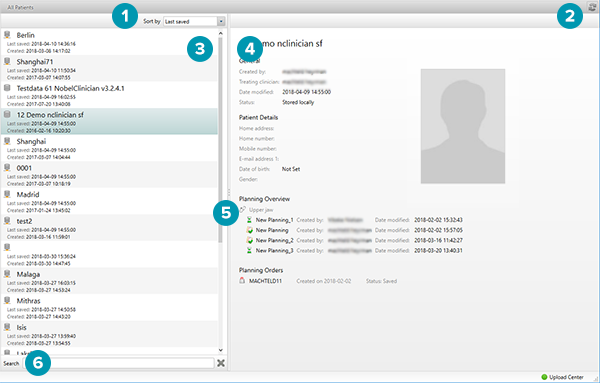Click the patient Search input field
This screenshot has height=383, width=600.
(x=119, y=363)
